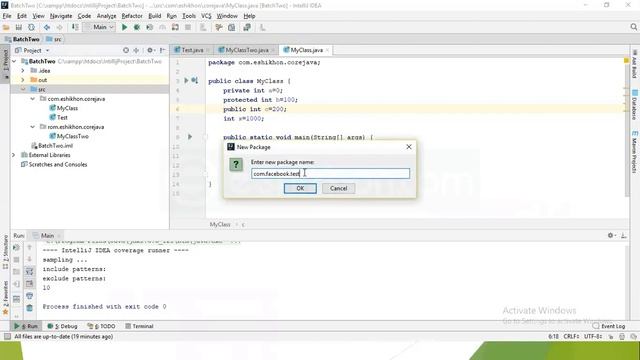640x360 pixels.
Task: Close the New Package dialog
Action: pyautogui.click(x=409, y=147)
